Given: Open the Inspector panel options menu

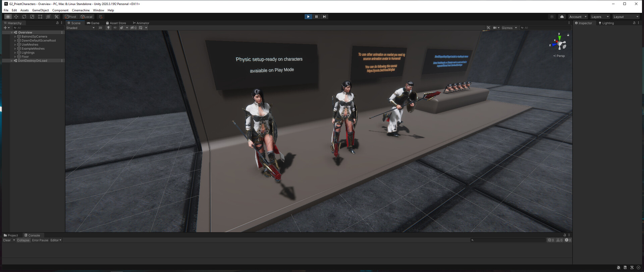Looking at the screenshot, I should click(x=638, y=23).
